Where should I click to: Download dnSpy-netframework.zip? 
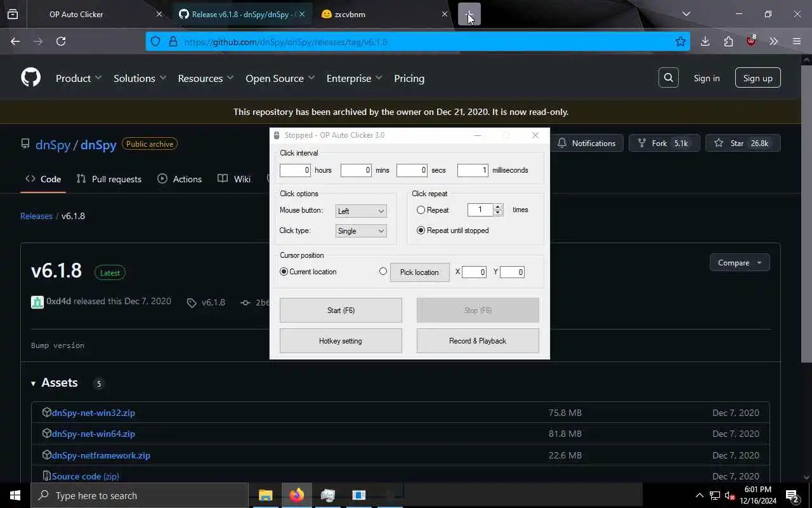click(x=101, y=455)
